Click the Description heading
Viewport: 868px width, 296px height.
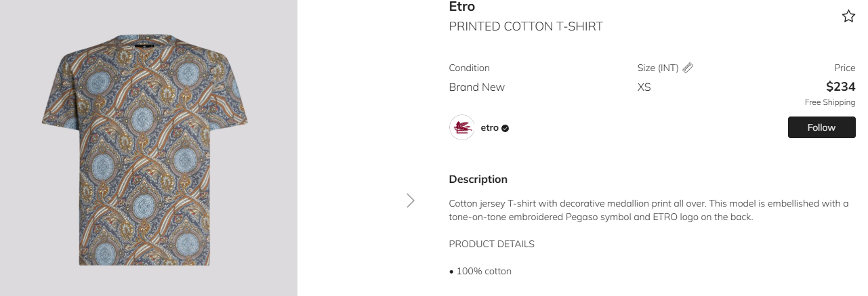(478, 179)
